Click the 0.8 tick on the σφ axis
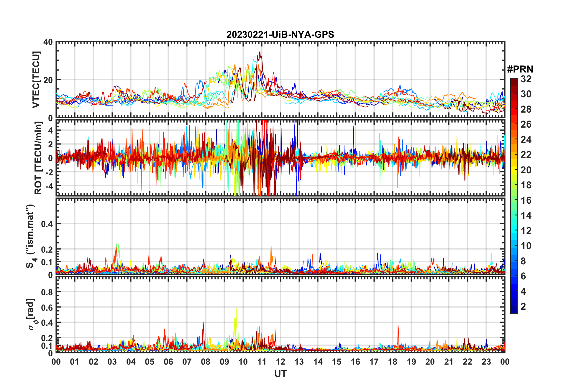 (x=47, y=292)
